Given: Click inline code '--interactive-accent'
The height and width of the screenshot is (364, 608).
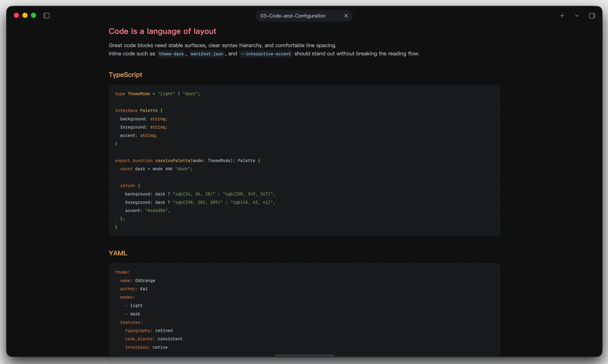Looking at the screenshot, I should [x=265, y=54].
